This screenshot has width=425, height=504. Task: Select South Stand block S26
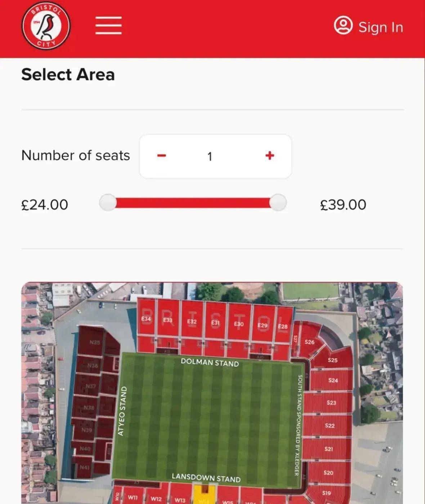pos(309,342)
